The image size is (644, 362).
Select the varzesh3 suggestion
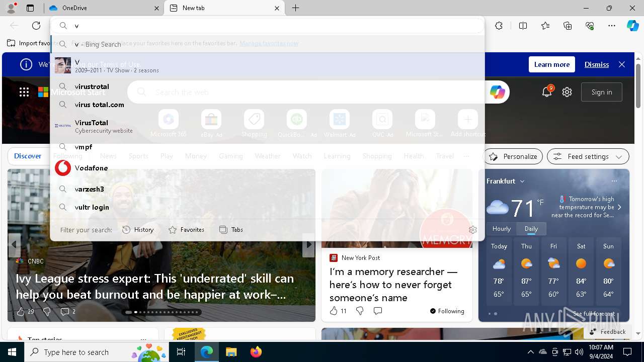[268, 189]
